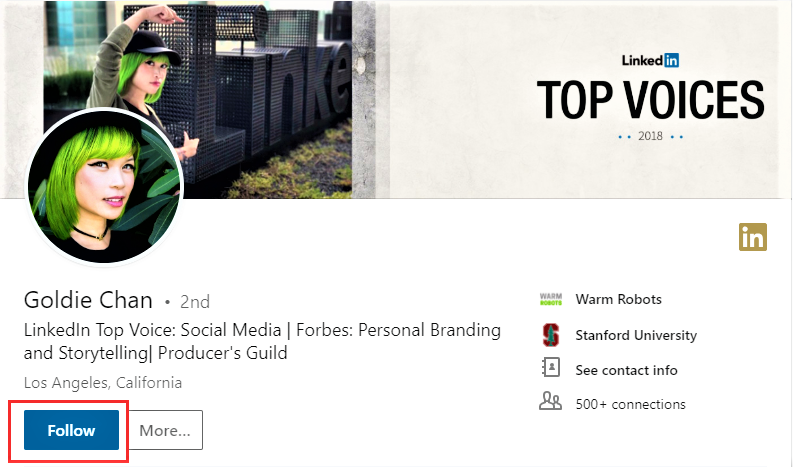The image size is (793, 467).
Task: View the 500+ connections link
Action: pyautogui.click(x=630, y=404)
